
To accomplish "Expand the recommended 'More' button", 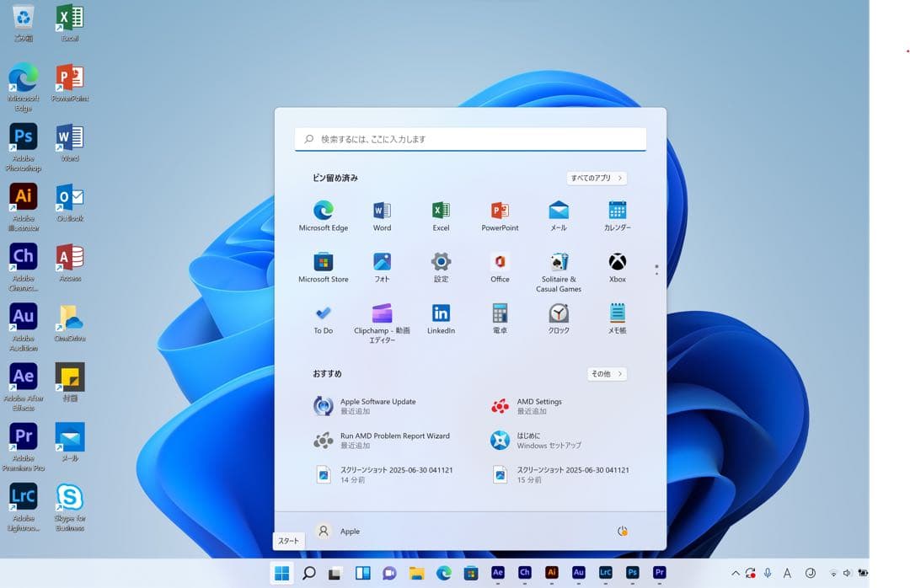I will pyautogui.click(x=607, y=374).
